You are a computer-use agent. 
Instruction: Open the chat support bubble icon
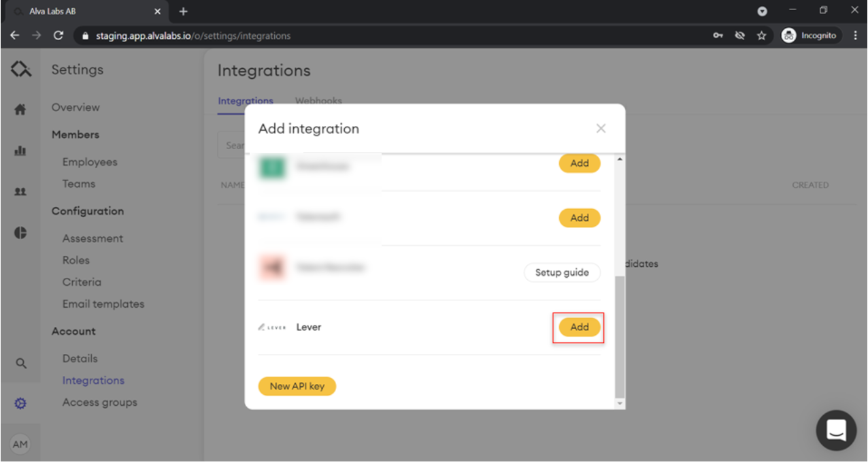836,432
